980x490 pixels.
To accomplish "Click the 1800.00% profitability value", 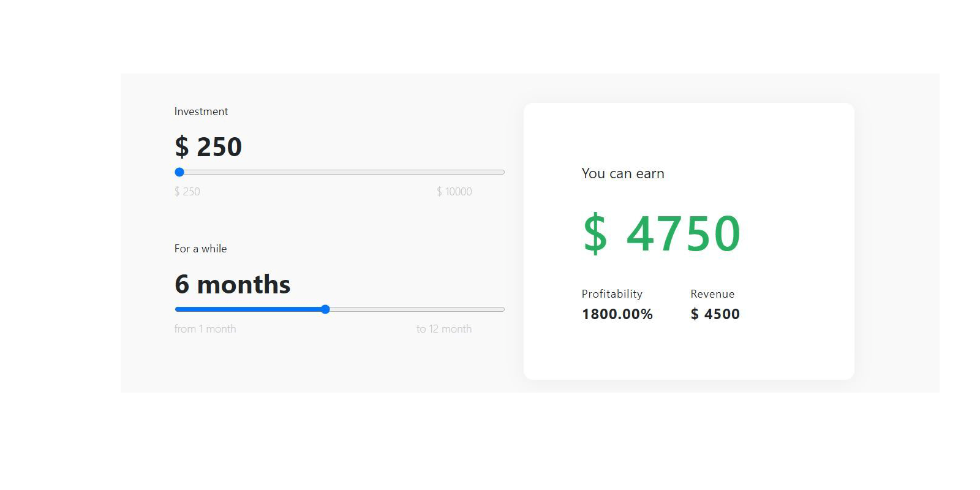I will click(x=617, y=314).
